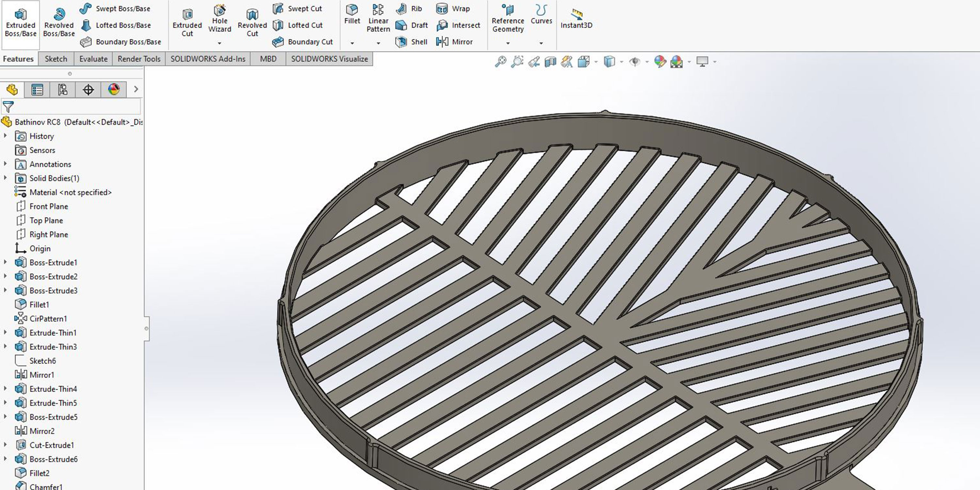Open the Reference Geometry dropdown arrow

tap(508, 43)
